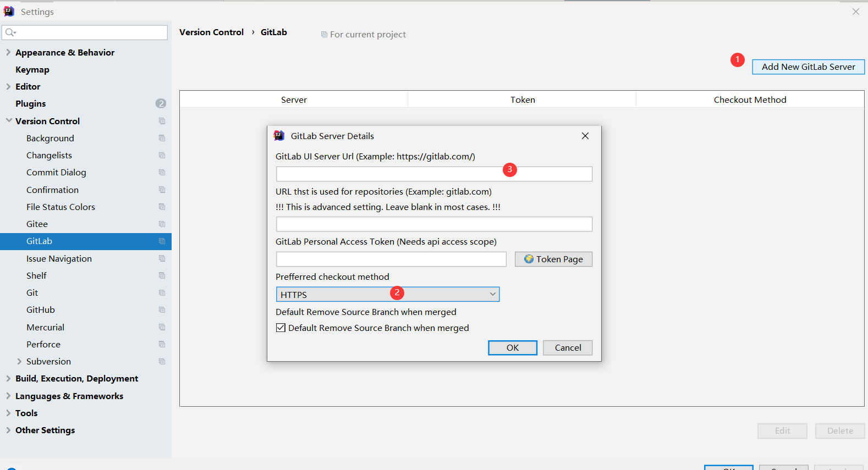Open Keymap settings
This screenshot has height=470, width=868.
(x=32, y=70)
